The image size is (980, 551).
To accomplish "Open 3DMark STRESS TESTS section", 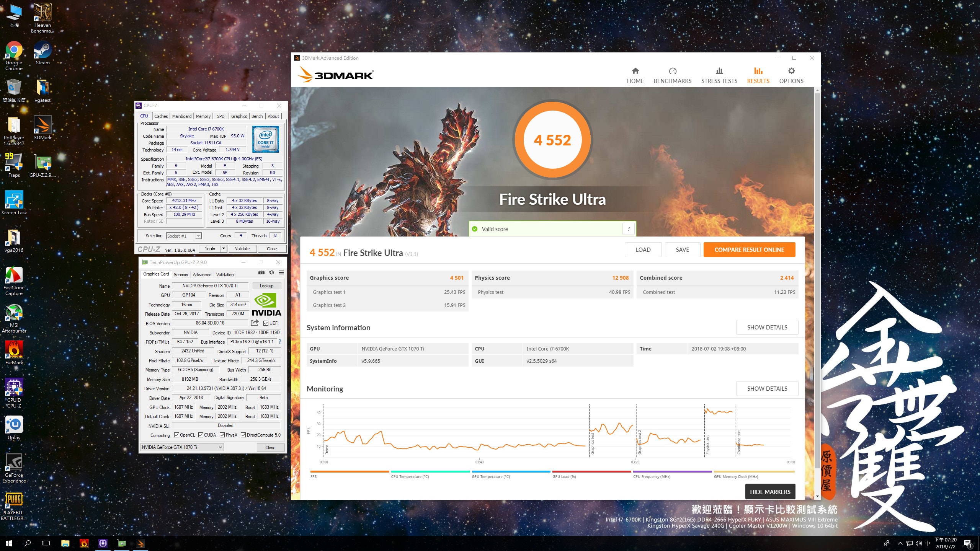I will 719,75.
